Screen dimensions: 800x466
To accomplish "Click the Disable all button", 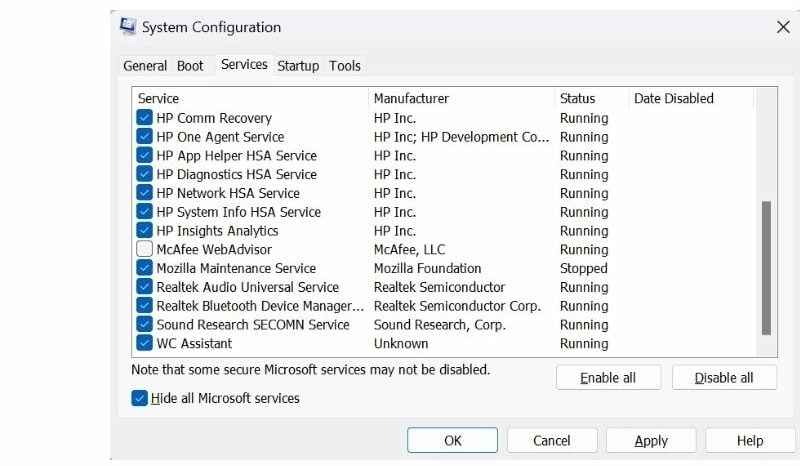I will 724,378.
